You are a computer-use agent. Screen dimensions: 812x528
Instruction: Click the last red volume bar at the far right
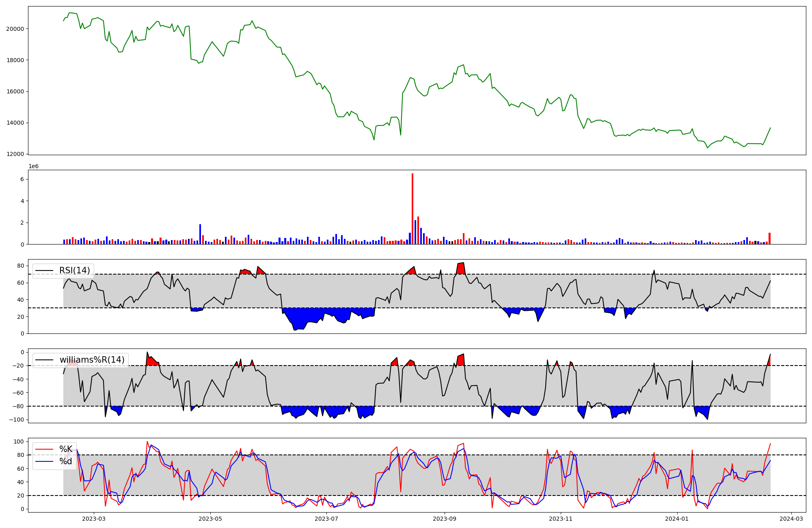[x=769, y=238]
